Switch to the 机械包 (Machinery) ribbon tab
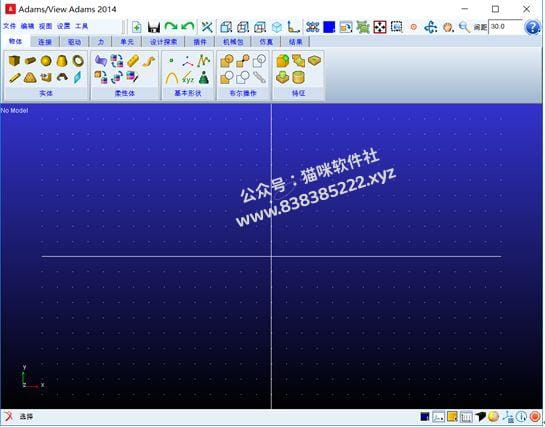The image size is (545, 427). pos(233,42)
